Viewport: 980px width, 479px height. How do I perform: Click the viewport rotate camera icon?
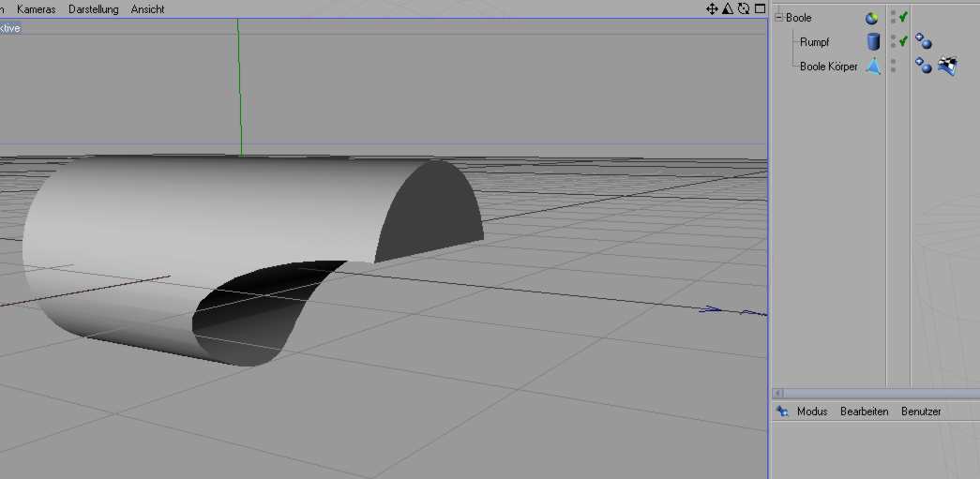click(744, 8)
